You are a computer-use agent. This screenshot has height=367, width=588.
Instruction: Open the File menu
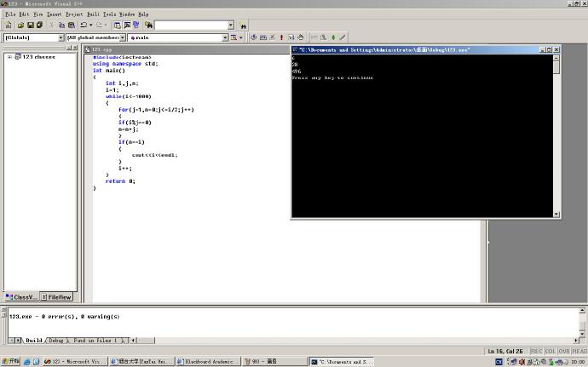[10, 14]
